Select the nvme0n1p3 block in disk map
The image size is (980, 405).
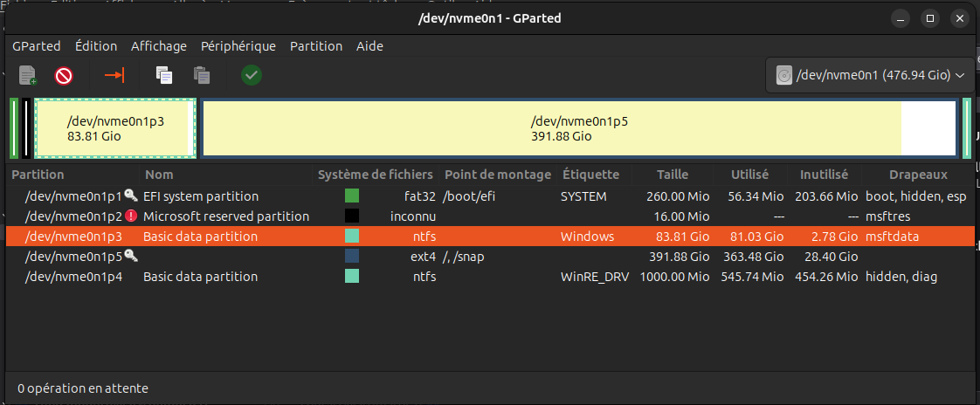pyautogui.click(x=115, y=128)
